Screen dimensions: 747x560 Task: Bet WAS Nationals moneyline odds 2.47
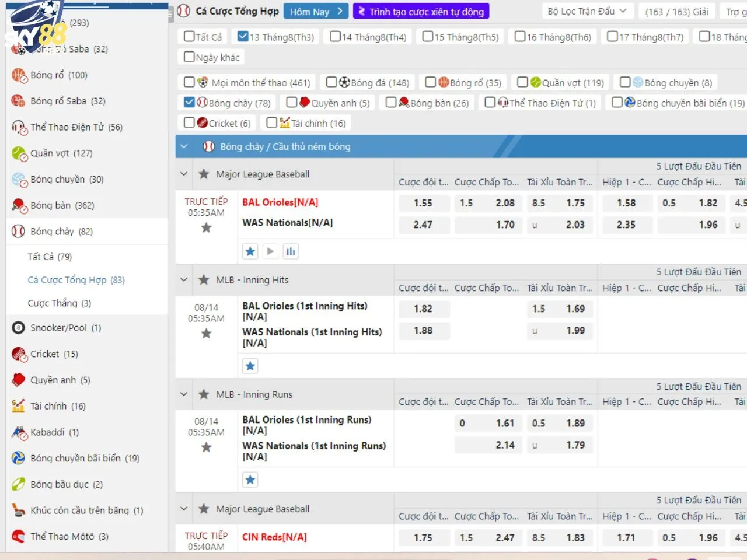(x=423, y=225)
